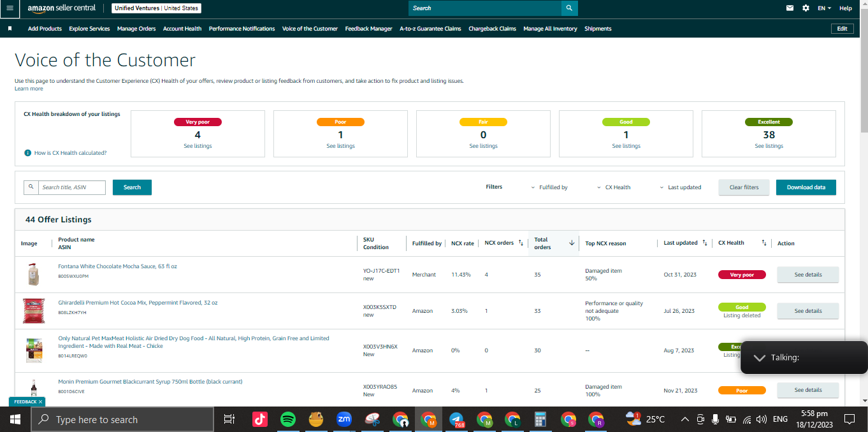The width and height of the screenshot is (868, 432).
Task: Open Chargeback Claims menu item
Action: [492, 29]
